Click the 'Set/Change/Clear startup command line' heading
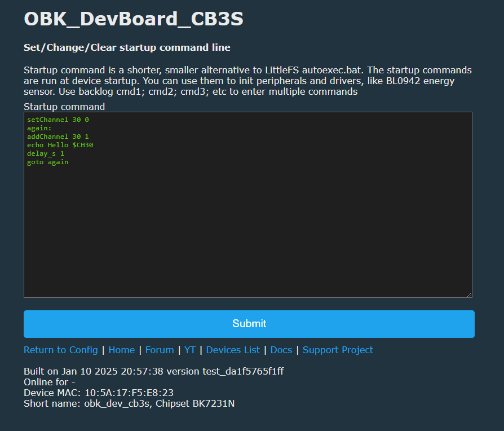Screen dimensions: 504x431 [127, 47]
